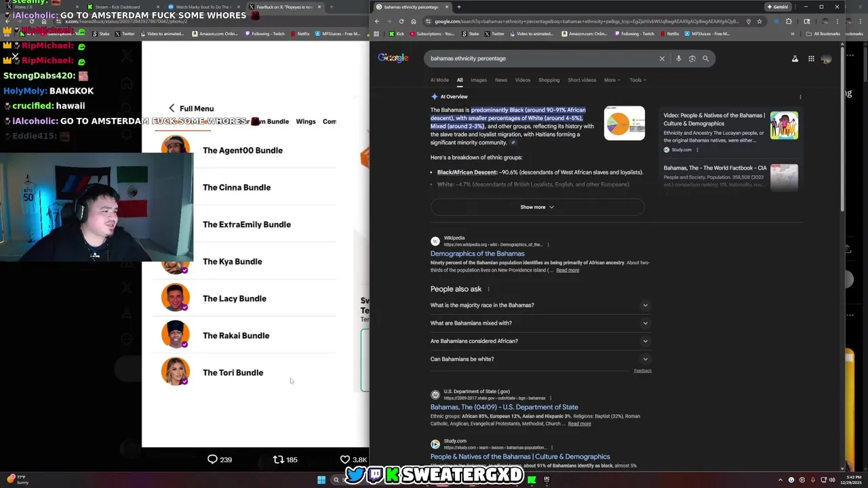Start a voice search with the microphone
Viewport: 868px width, 488px height.
click(678, 58)
